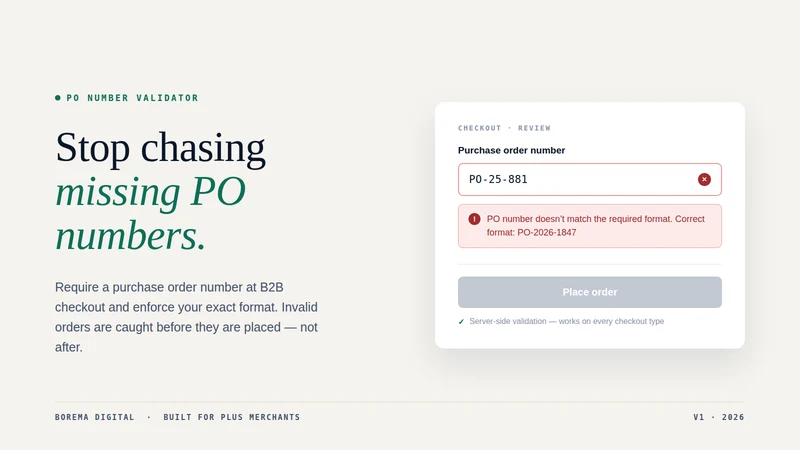Click the missing PO numbers italic headline

(x=151, y=213)
